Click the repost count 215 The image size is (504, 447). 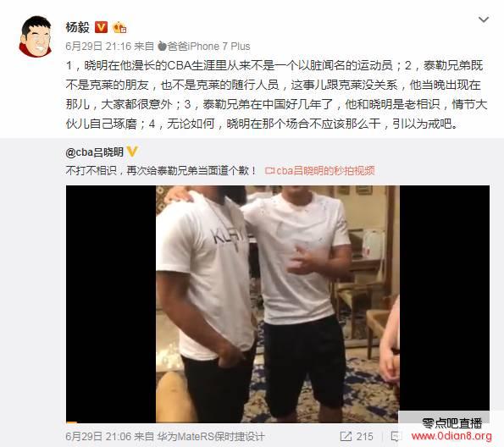pos(365,436)
